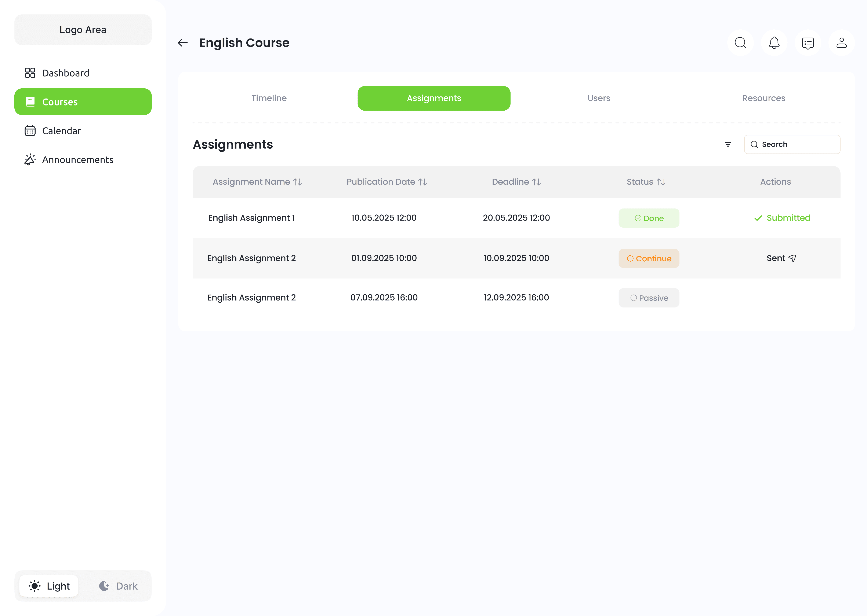Image resolution: width=867 pixels, height=616 pixels.
Task: Sort by Deadline column
Action: [536, 182]
